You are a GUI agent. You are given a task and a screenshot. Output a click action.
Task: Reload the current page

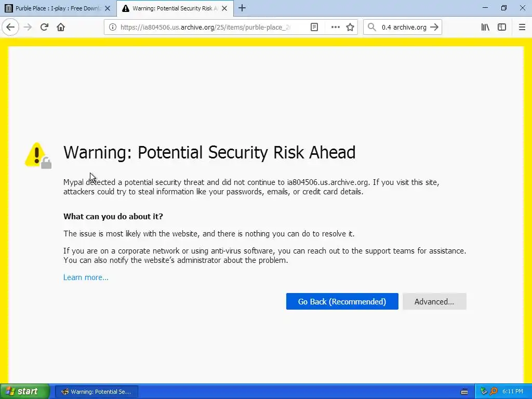pyautogui.click(x=45, y=27)
